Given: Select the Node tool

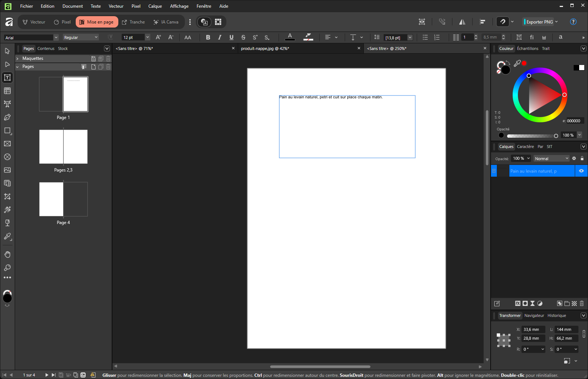Looking at the screenshot, I should tap(7, 64).
